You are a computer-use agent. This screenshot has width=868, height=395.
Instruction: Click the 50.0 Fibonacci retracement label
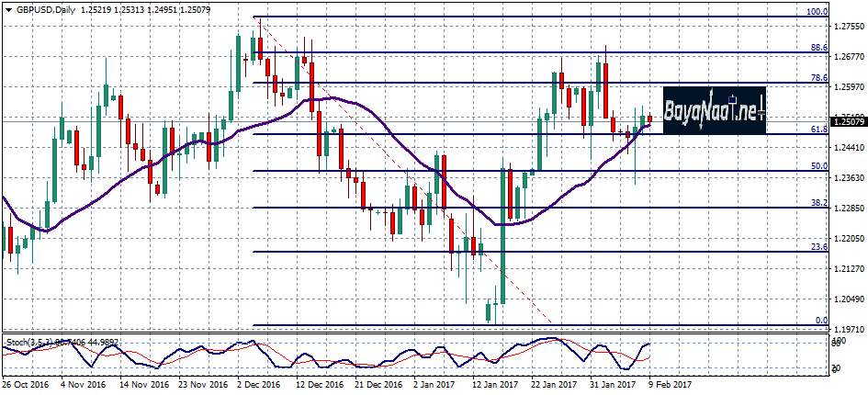(819, 166)
